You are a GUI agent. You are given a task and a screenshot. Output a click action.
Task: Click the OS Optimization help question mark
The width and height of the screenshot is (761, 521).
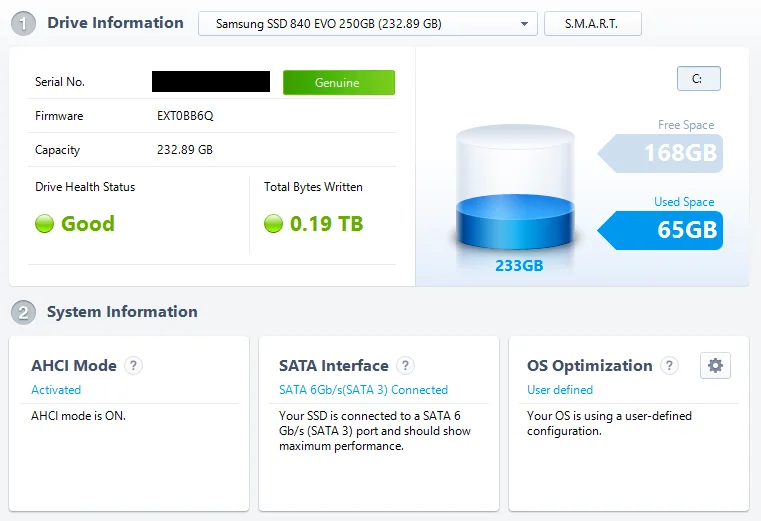point(669,365)
